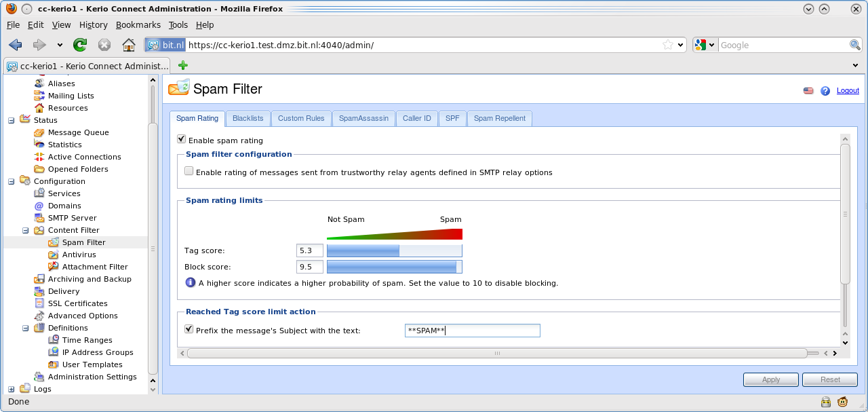Uncheck Prefix the message's Subject checkbox
Screen dimensions: 868x412
(189, 329)
